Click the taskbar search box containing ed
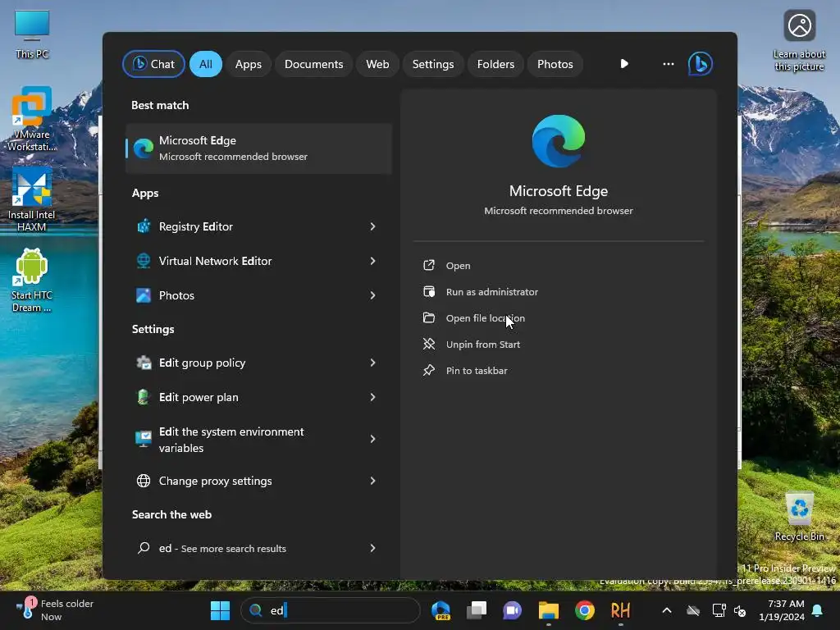Image resolution: width=840 pixels, height=630 pixels. click(x=331, y=610)
